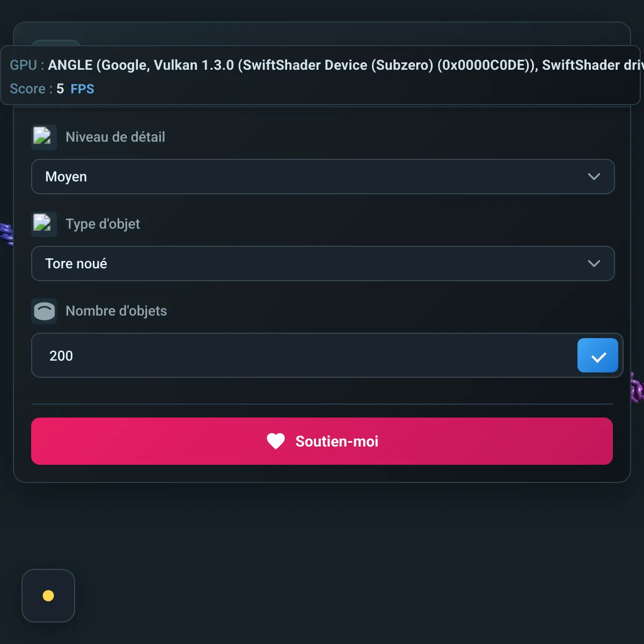Screen dimensions: 644x644
Task: Click the purple knotted torus at left edge
Action: (6, 235)
